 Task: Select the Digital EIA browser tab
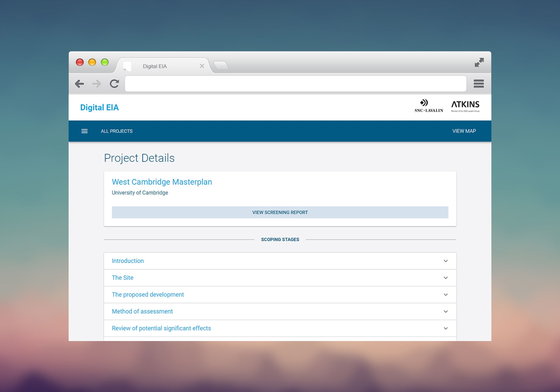point(155,66)
